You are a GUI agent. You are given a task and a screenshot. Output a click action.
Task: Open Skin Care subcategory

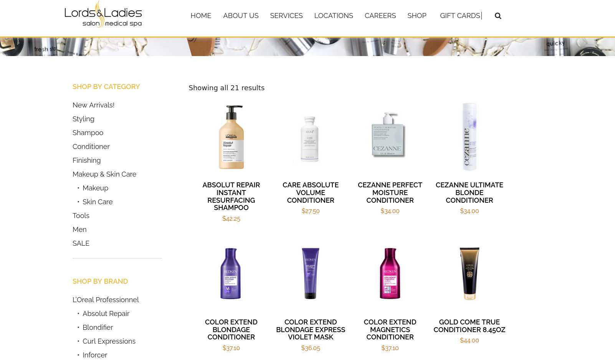pos(98,202)
